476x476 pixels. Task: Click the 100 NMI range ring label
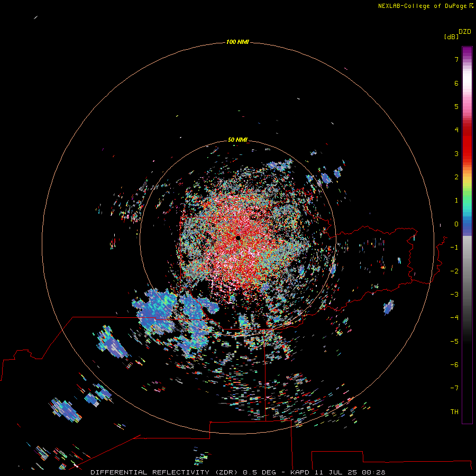(x=237, y=42)
